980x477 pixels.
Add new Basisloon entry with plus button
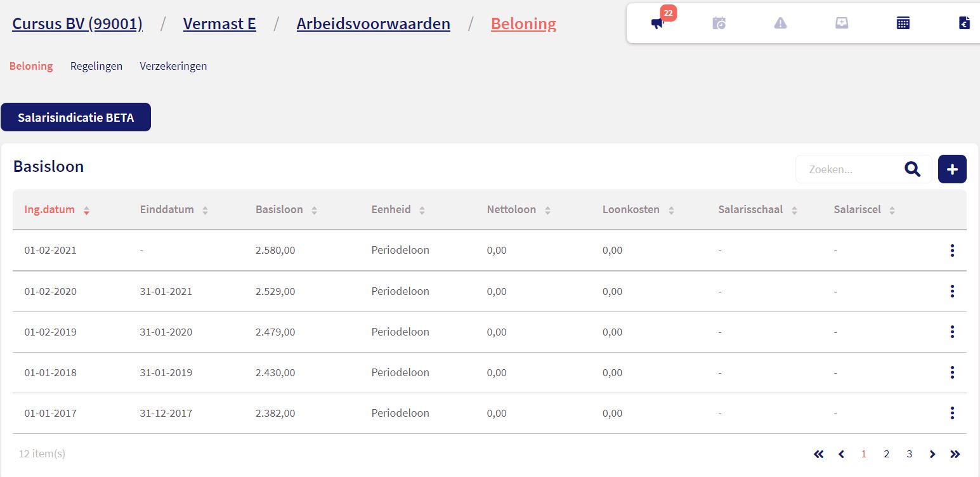pyautogui.click(x=952, y=169)
